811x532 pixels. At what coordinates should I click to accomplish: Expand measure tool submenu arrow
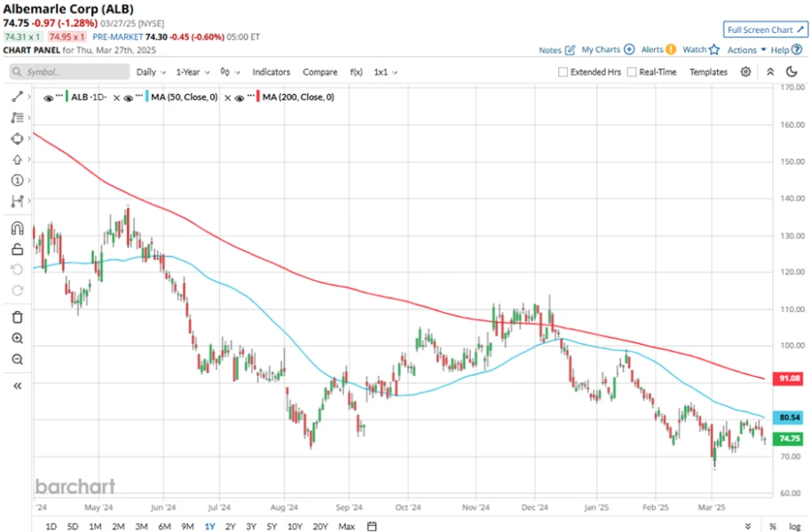click(29, 200)
